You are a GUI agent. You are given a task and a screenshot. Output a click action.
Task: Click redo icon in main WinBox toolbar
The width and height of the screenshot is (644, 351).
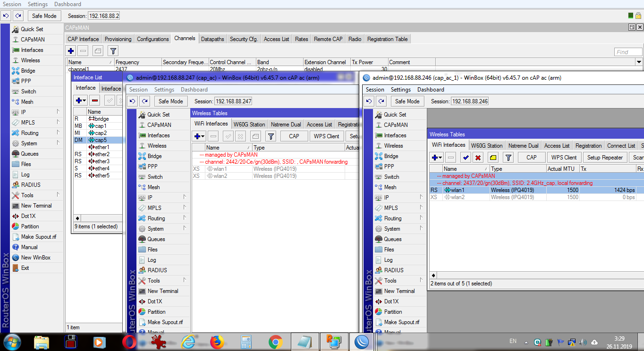point(17,16)
